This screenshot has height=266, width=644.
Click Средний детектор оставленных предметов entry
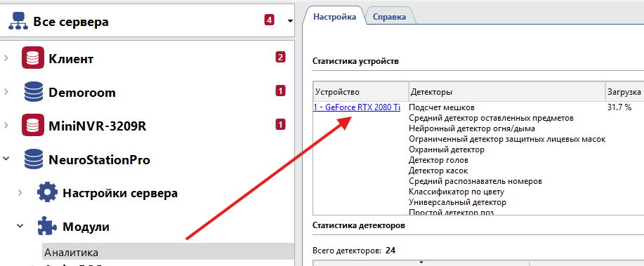tap(491, 118)
